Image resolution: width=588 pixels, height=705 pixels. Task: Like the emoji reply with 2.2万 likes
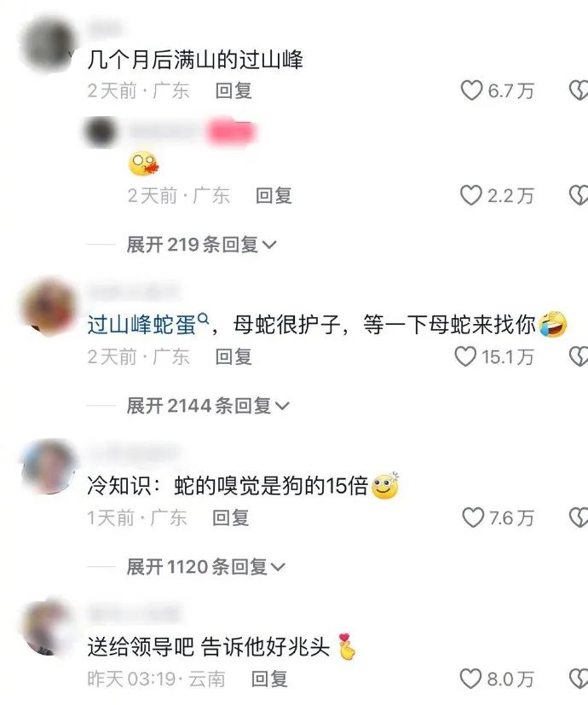coord(471,195)
